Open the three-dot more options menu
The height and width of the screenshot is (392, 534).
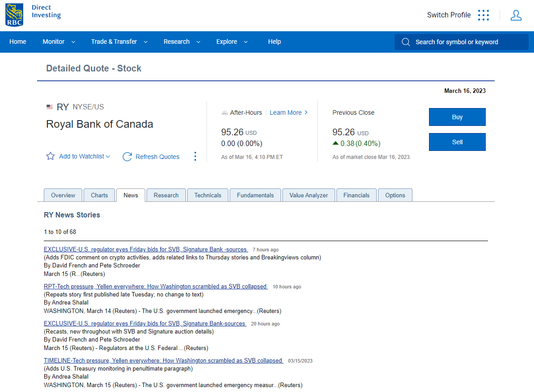pos(195,156)
